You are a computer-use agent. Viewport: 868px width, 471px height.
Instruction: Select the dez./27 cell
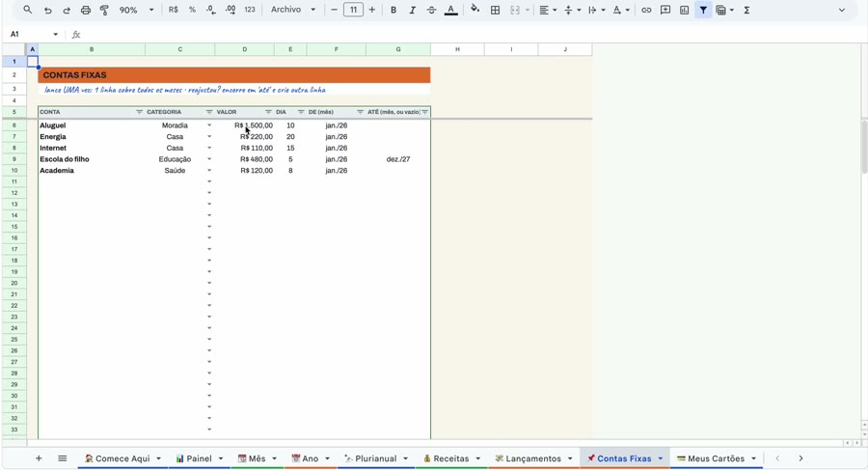(x=398, y=159)
